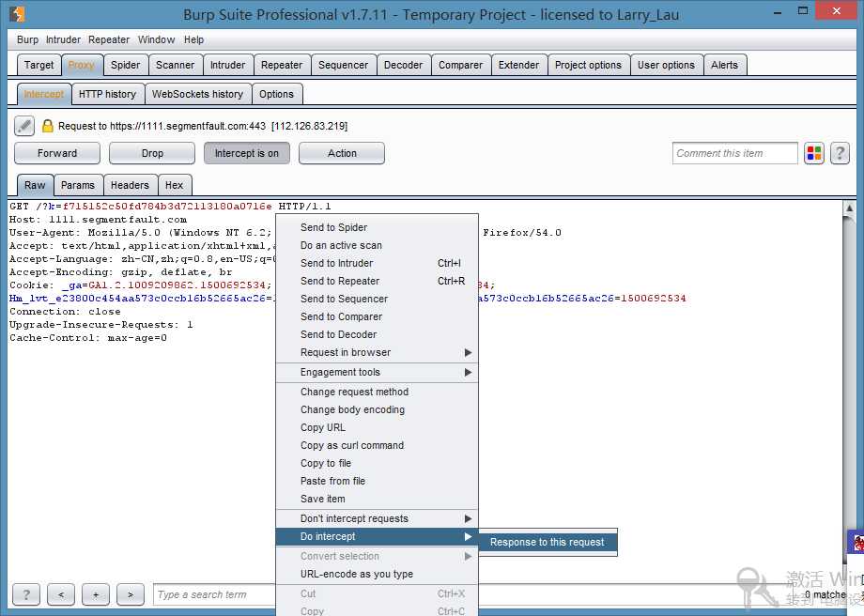
Task: Expand the Engagement tools submenu
Action: [377, 372]
